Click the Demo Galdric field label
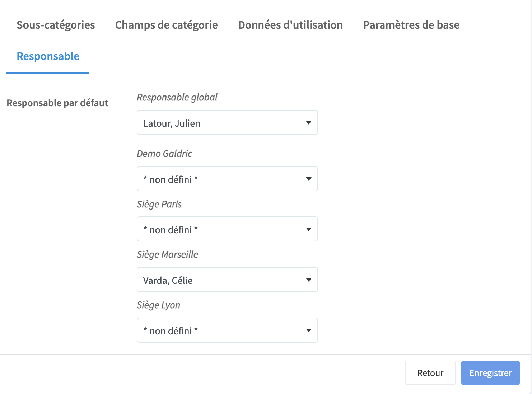Screen dimensions: 532x394 point(164,154)
